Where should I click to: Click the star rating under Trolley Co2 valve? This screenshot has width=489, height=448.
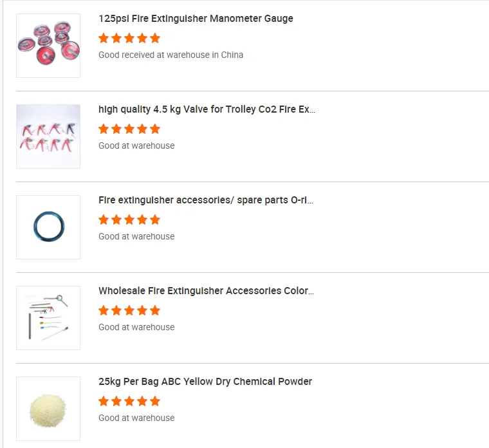129,129
